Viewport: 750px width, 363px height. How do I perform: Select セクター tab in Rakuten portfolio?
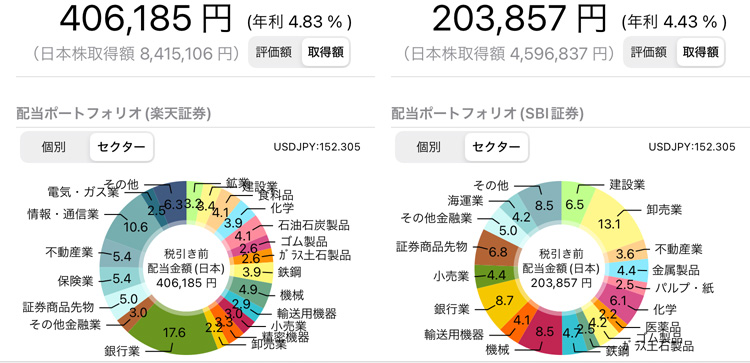(121, 147)
